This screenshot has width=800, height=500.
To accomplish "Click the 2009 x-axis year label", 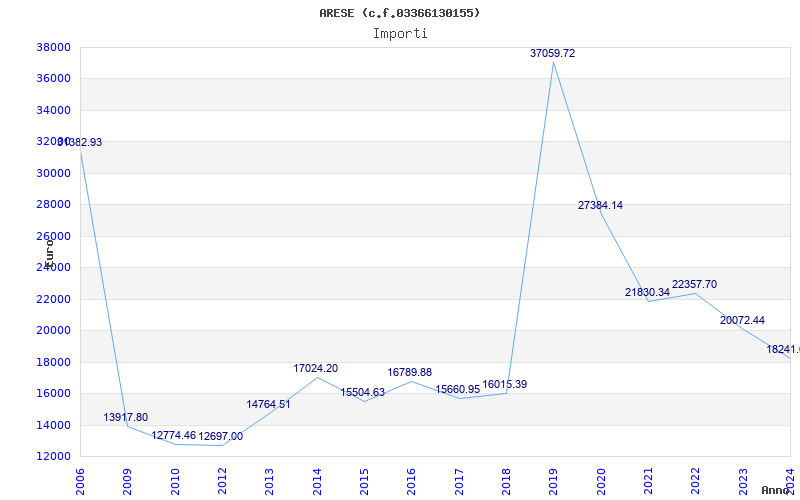I will 128,482.
